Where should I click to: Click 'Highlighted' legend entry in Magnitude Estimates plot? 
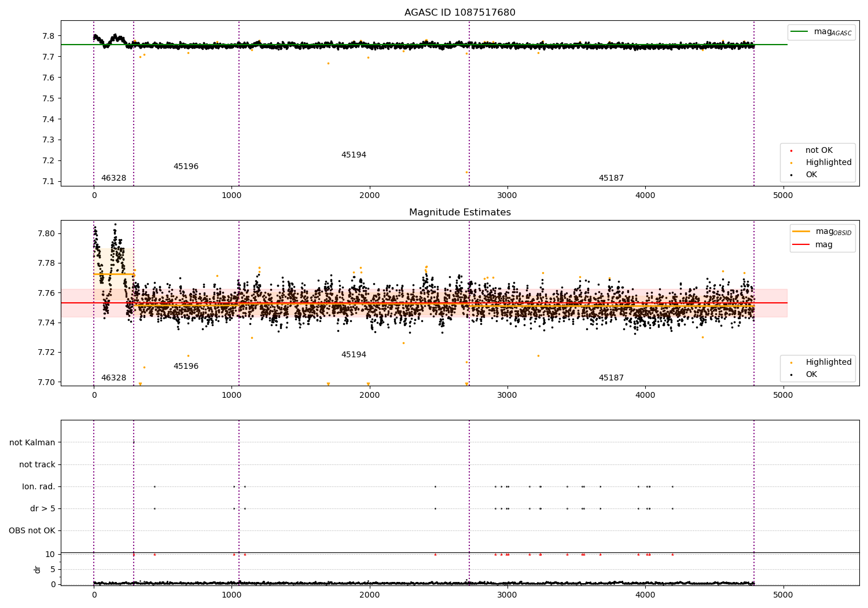click(829, 362)
